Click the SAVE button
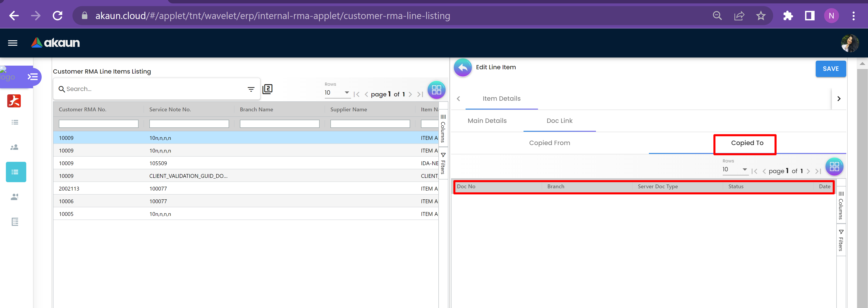Viewport: 868px width, 308px height. tap(830, 69)
